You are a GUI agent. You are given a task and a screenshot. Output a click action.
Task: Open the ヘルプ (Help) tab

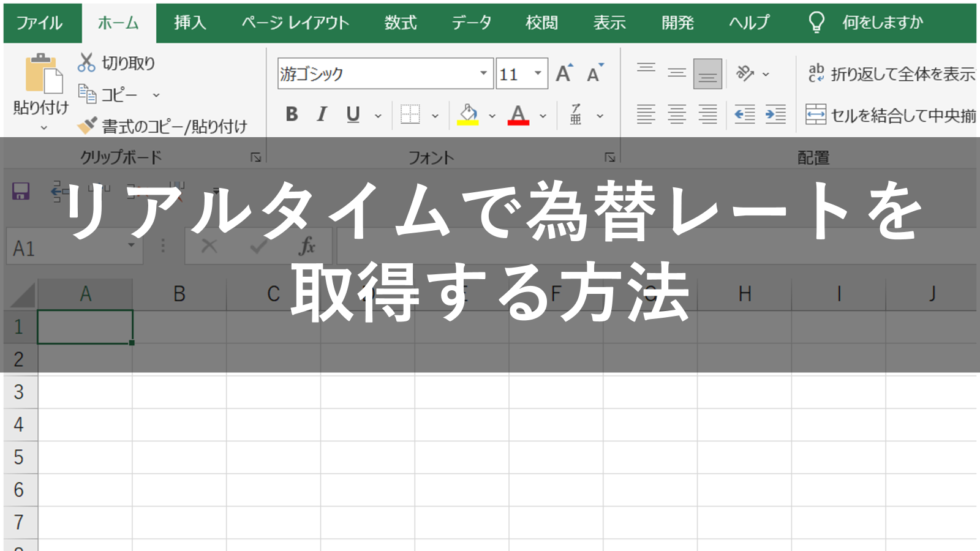[x=749, y=23]
